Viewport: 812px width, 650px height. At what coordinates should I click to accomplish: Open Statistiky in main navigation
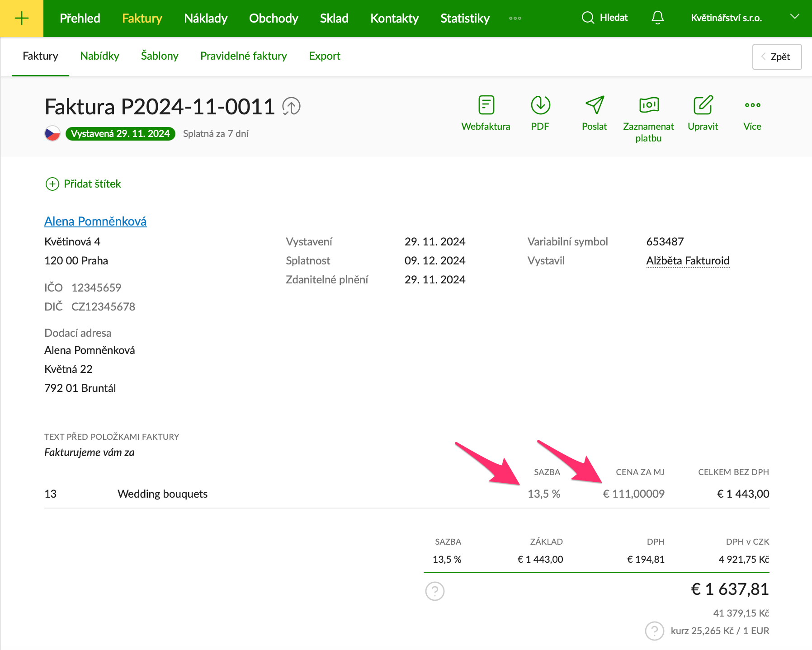[x=465, y=18]
